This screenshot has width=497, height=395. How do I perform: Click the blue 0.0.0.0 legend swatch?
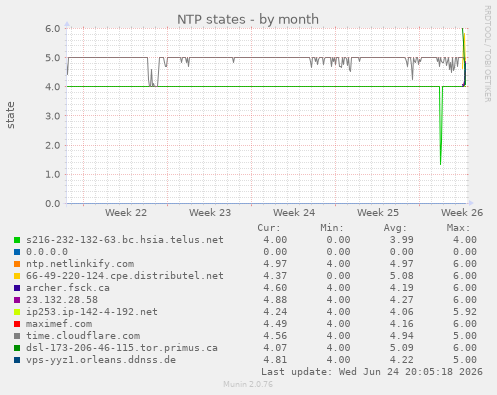pos(17,252)
